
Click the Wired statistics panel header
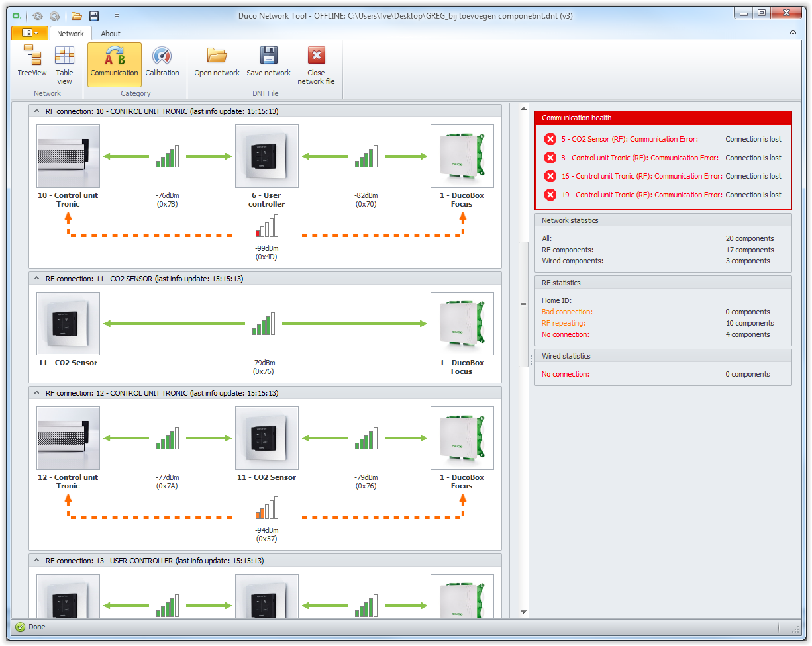(663, 356)
